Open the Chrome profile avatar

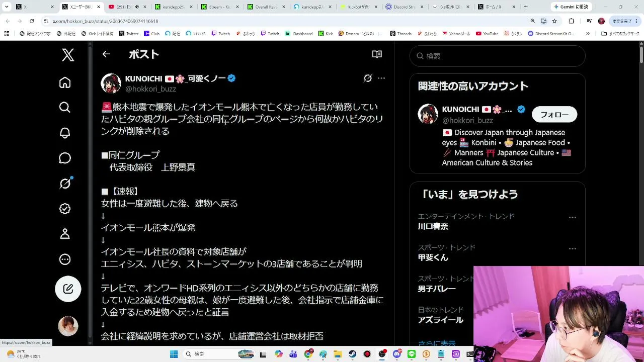click(601, 21)
